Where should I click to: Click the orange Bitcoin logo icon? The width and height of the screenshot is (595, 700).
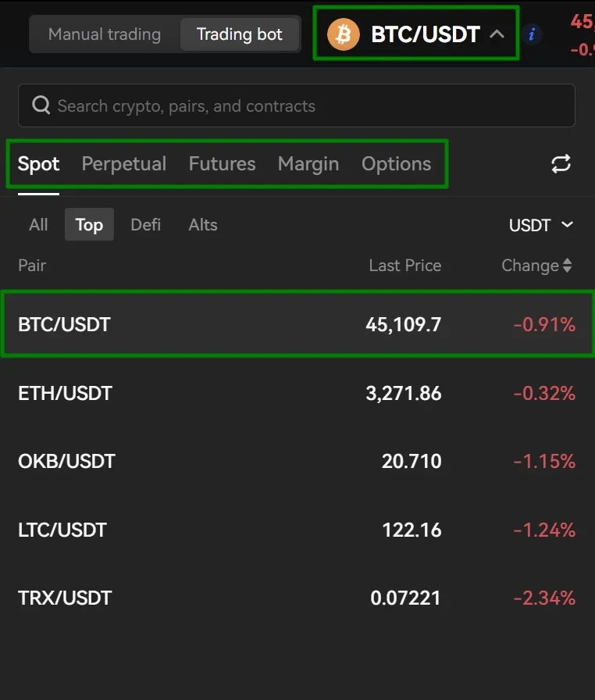tap(343, 34)
